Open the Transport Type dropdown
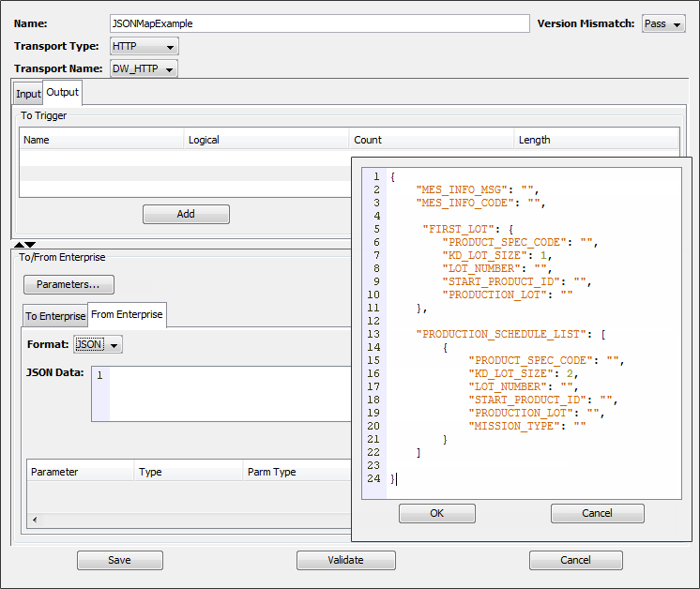700x589 pixels. click(x=144, y=46)
